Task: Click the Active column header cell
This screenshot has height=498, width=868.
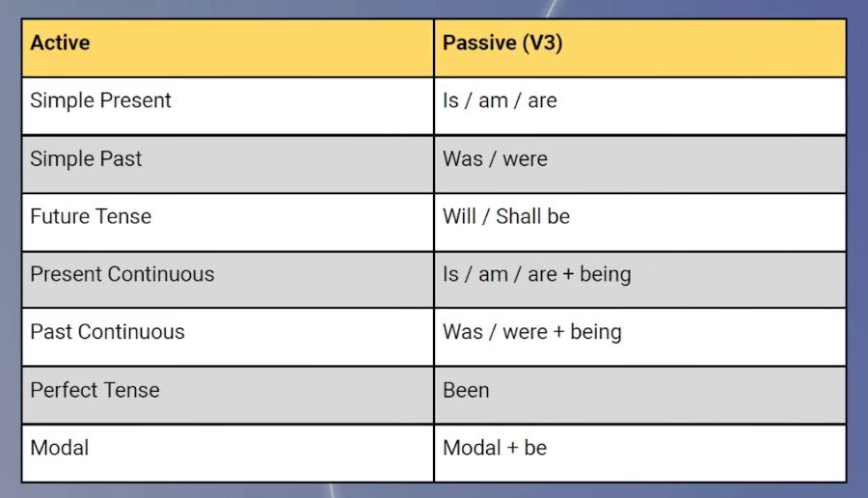Action: (x=228, y=47)
